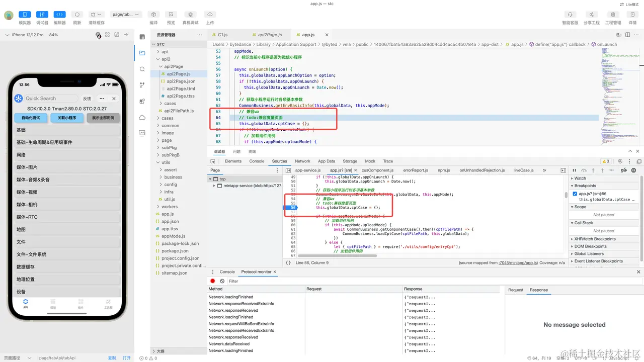Click the 自动化测试 button in simulator

[30, 118]
